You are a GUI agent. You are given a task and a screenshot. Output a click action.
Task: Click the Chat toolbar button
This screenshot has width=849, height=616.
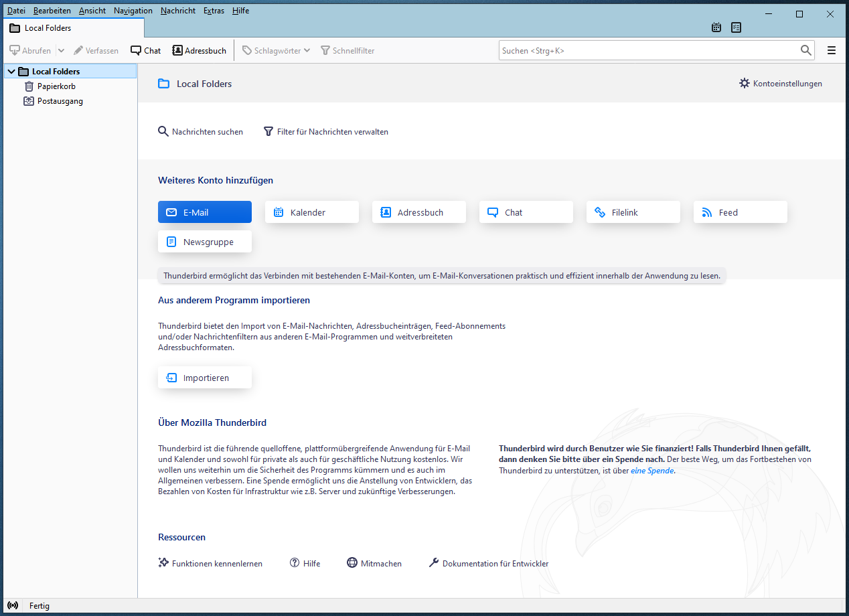pyautogui.click(x=146, y=50)
